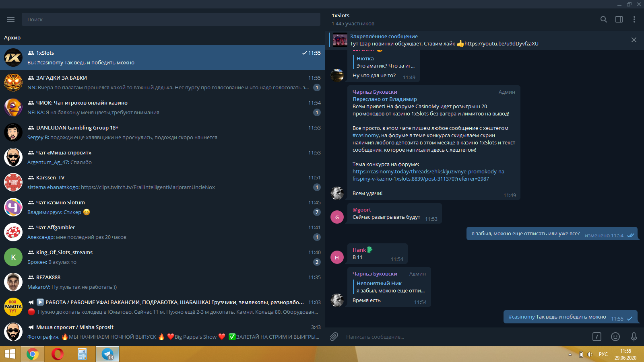Open the ЗАГАДКИ ЗА БАБКИ chat

coord(162,82)
